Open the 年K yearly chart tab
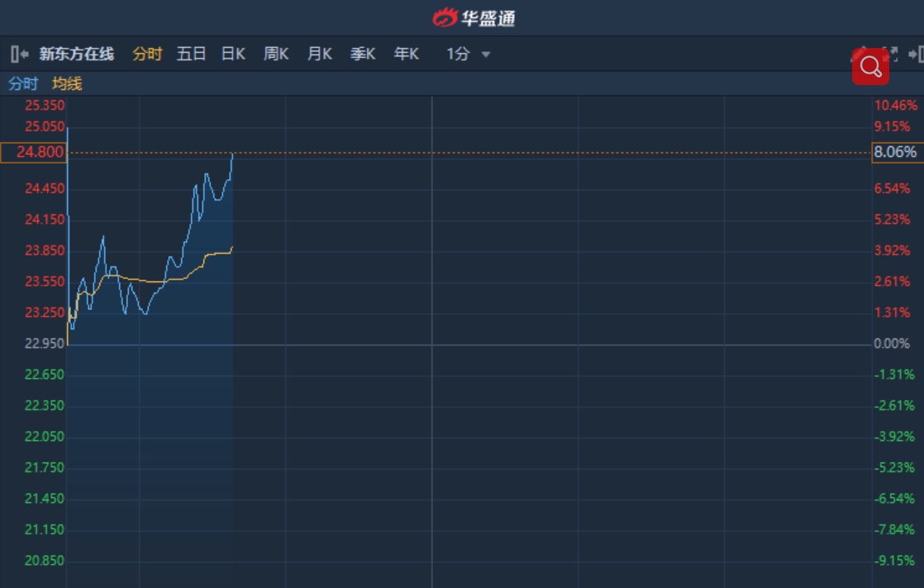Image resolution: width=924 pixels, height=588 pixels. pyautogui.click(x=406, y=55)
